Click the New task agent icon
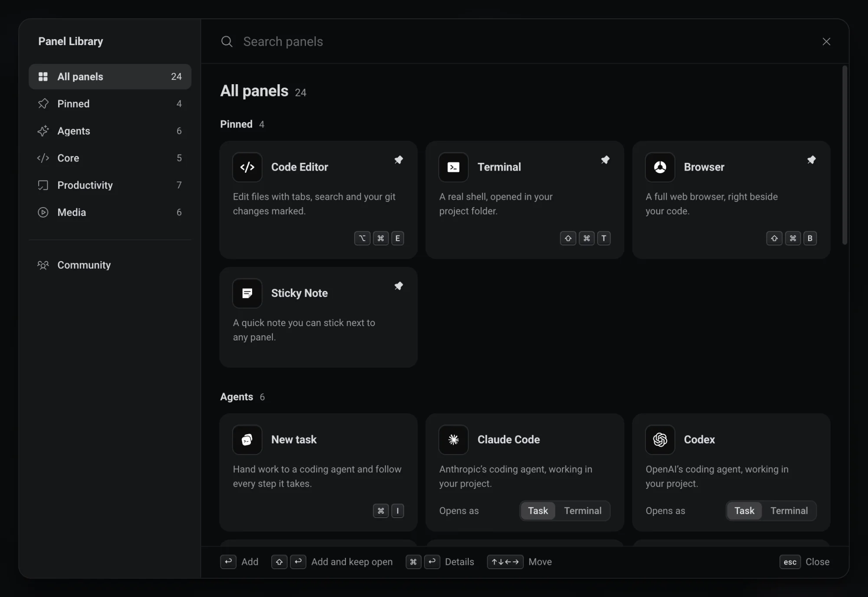868x597 pixels. [247, 440]
